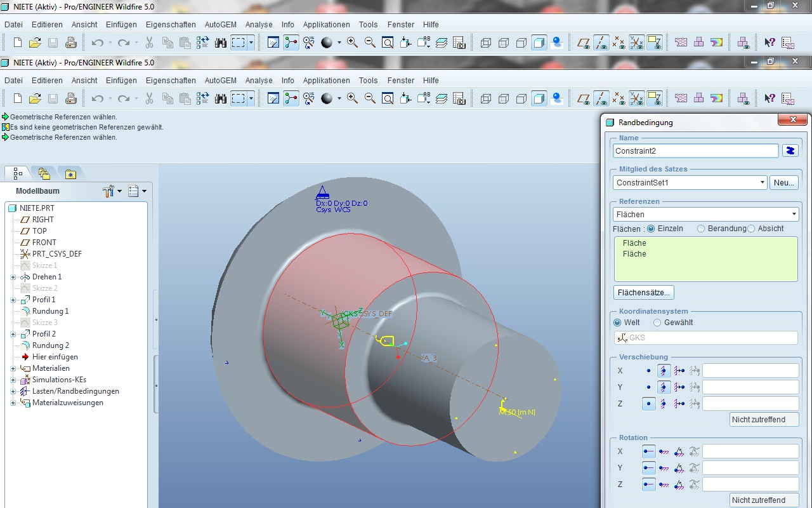
Task: Open view manager icon in front window
Action: coord(459,98)
